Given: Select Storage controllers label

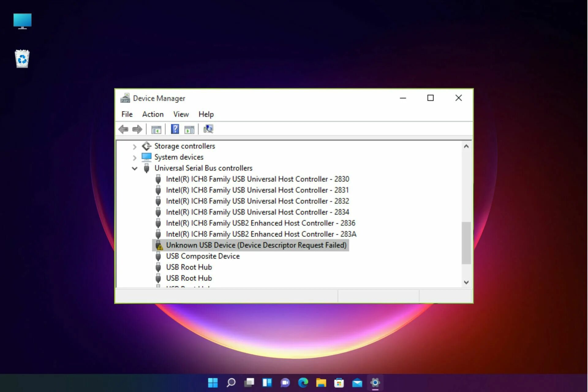Looking at the screenshot, I should point(185,146).
